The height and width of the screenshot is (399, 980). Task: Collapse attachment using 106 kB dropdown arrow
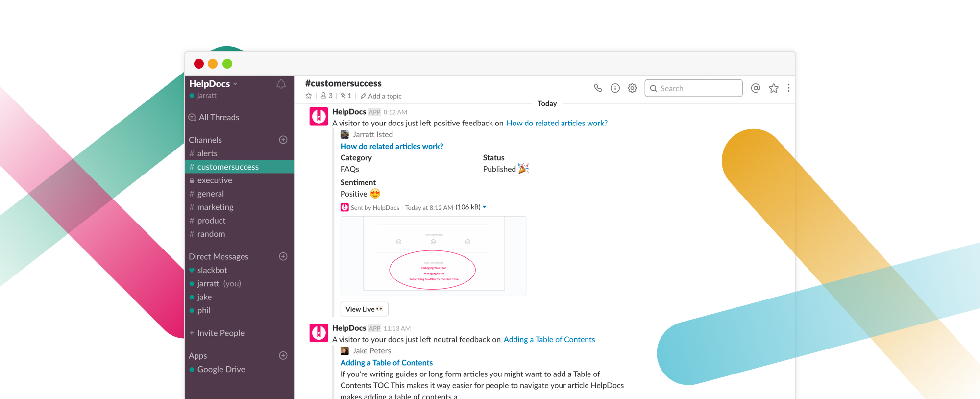click(x=484, y=207)
